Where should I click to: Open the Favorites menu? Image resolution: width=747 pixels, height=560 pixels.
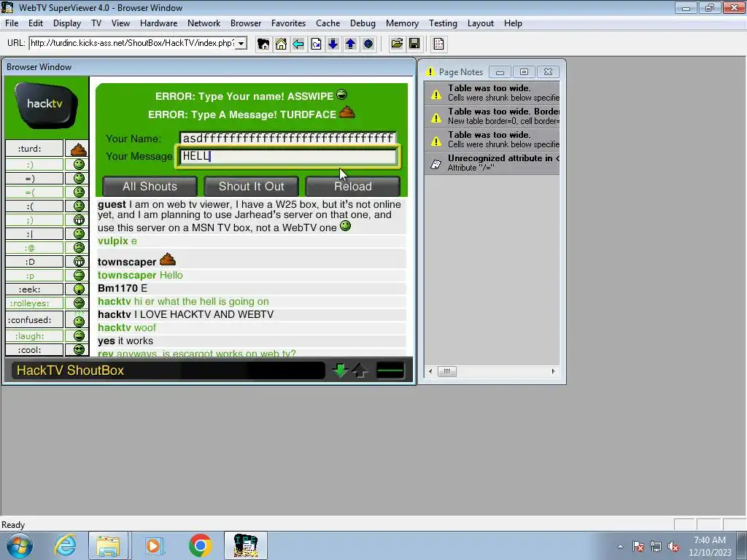coord(288,23)
